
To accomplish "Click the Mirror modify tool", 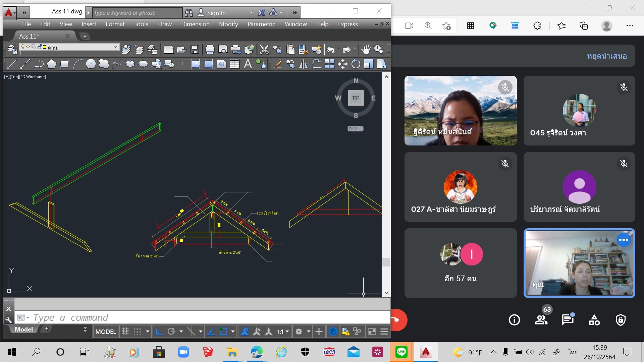I will [x=303, y=64].
